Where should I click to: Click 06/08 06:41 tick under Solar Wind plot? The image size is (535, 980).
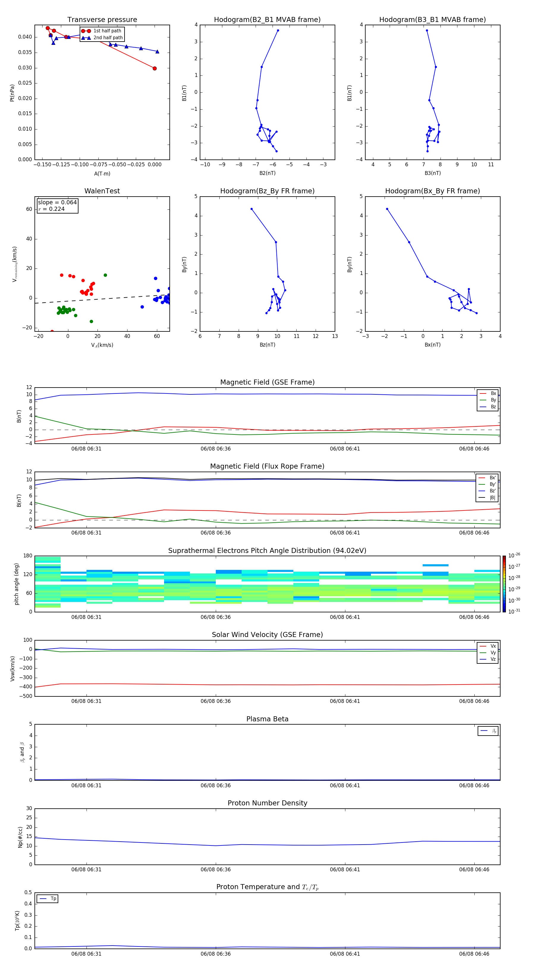345,701
